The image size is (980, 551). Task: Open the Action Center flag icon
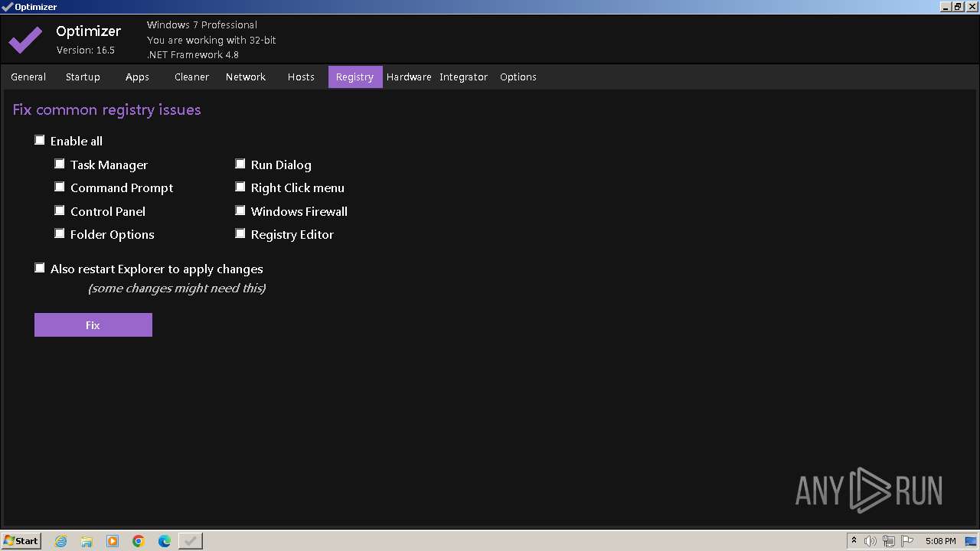pos(907,541)
